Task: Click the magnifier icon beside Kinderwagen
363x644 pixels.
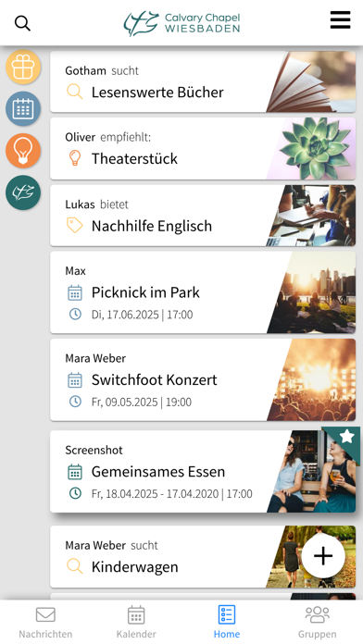Action: 75,567
